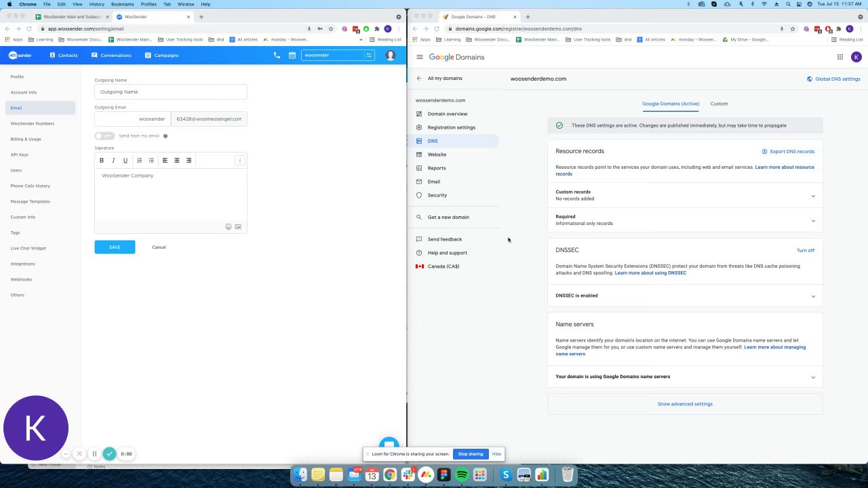Click Export DNS records
This screenshot has height=488, width=868.
coord(788,152)
